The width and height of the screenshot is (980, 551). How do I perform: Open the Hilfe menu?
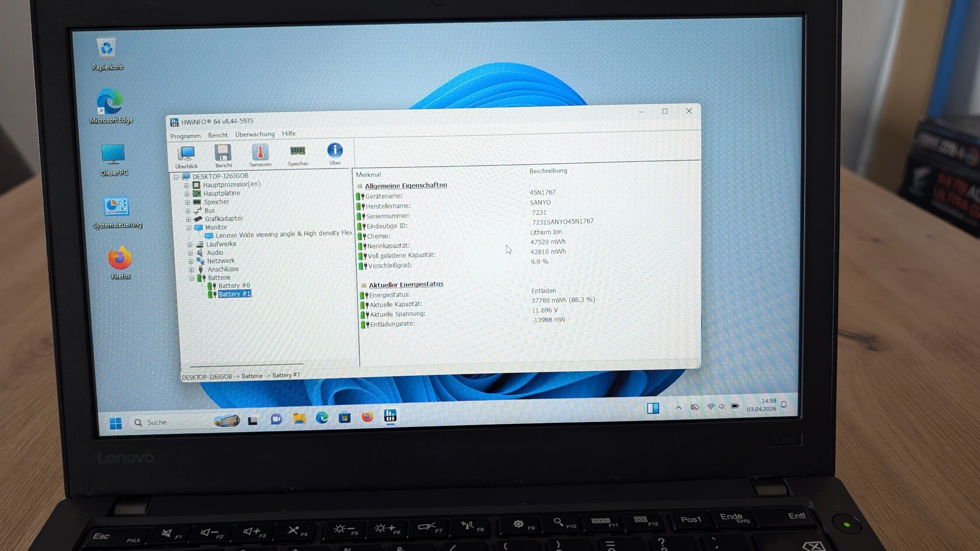pos(289,133)
